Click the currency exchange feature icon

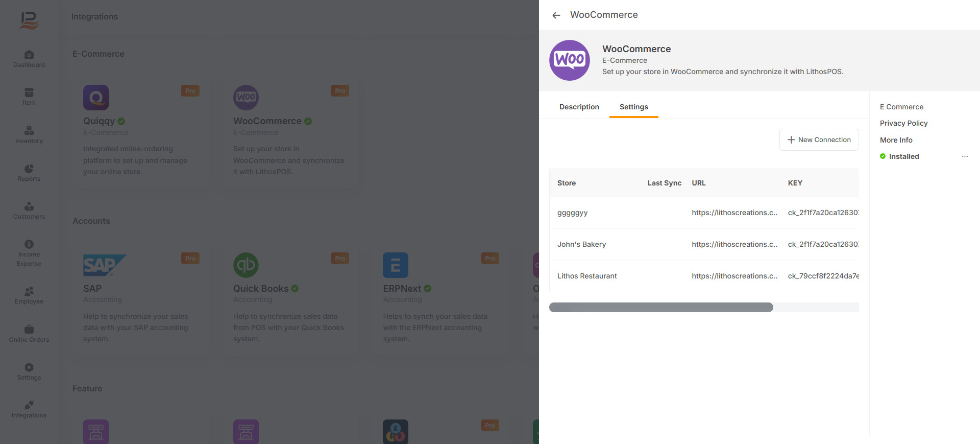[396, 432]
